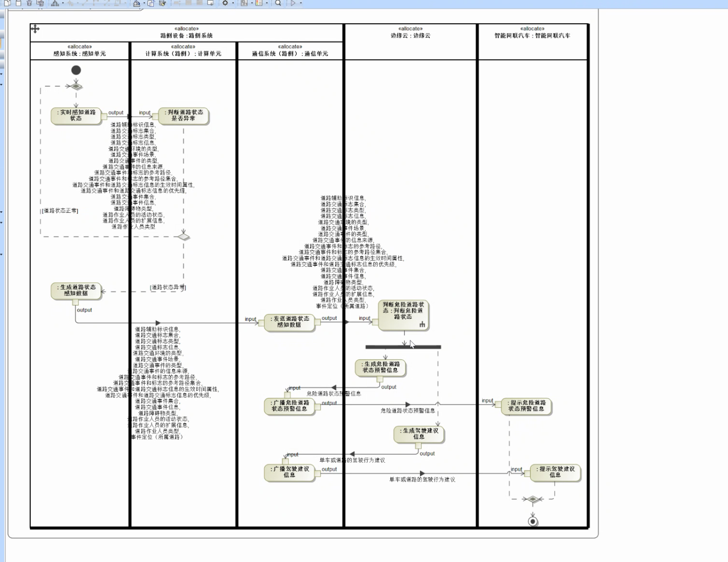Select the 生成驾驶建议信息 action node
728x562 pixels.
(419, 433)
